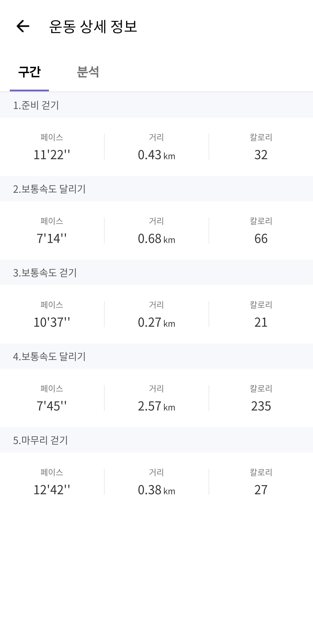
Task: Switch to the 분석 tab
Action: [88, 72]
